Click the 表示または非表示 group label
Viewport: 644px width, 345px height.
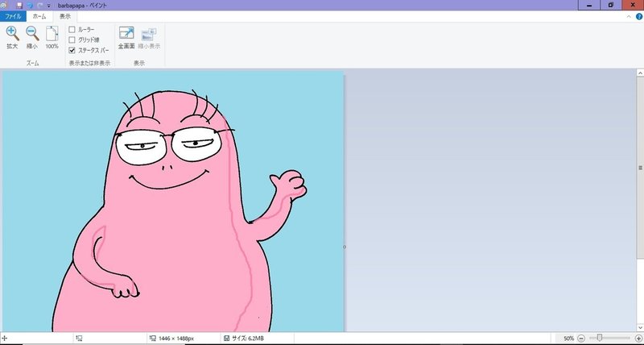coord(89,63)
